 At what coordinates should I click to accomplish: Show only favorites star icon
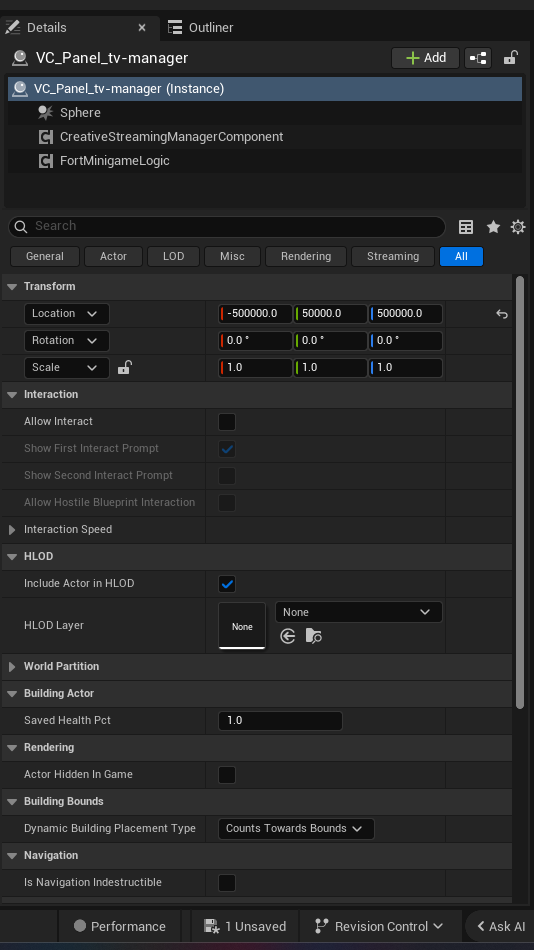(493, 227)
